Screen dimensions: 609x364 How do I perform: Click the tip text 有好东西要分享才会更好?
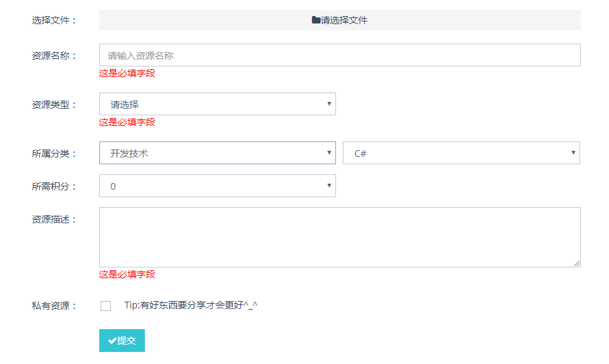point(191,305)
